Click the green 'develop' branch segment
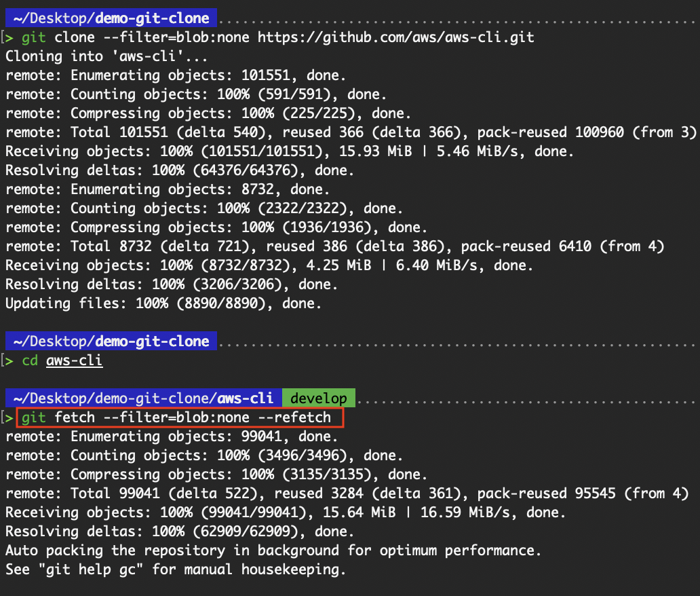Image resolution: width=700 pixels, height=596 pixels. pyautogui.click(x=319, y=398)
